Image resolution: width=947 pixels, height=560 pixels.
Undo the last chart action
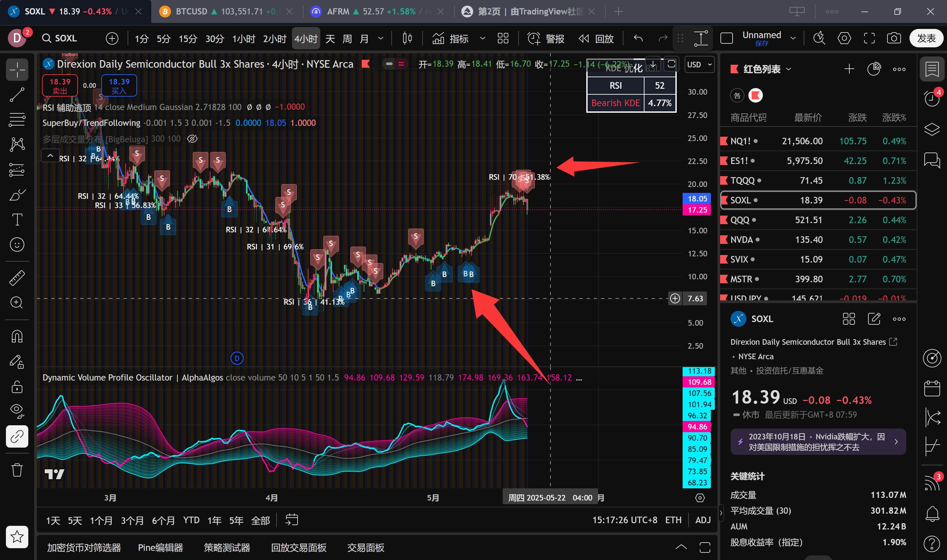[638, 38]
